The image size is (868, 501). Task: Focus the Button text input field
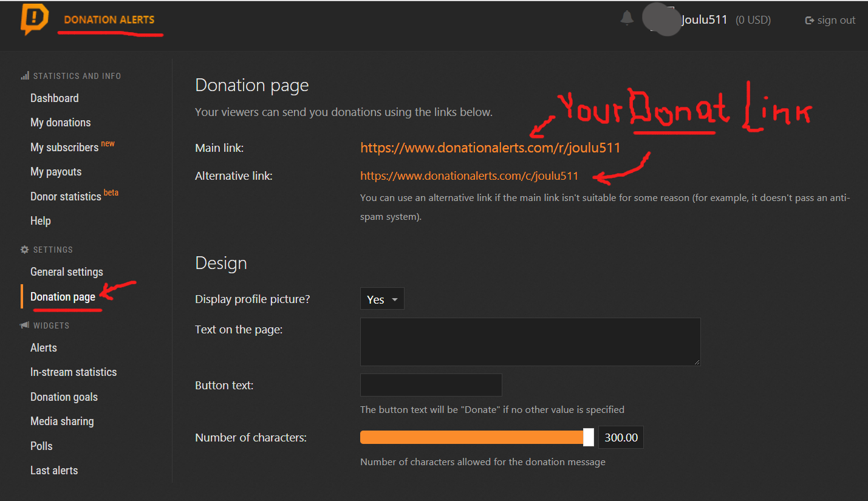(431, 385)
